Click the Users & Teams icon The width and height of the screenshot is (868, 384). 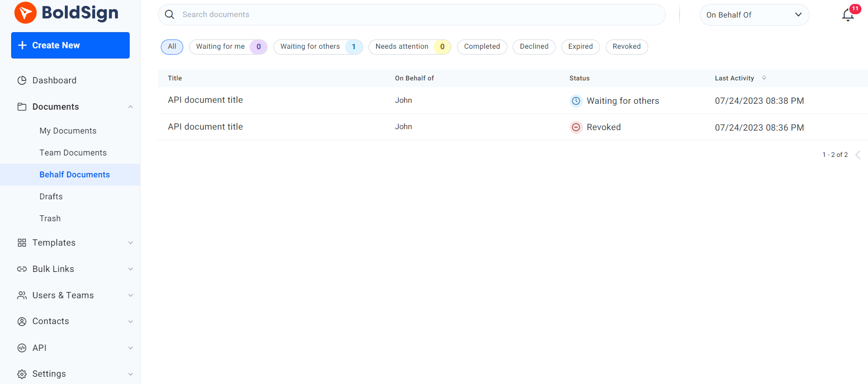(x=22, y=295)
